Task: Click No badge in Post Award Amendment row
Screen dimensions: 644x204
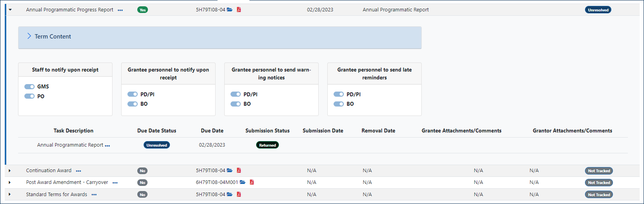Action: (142, 182)
